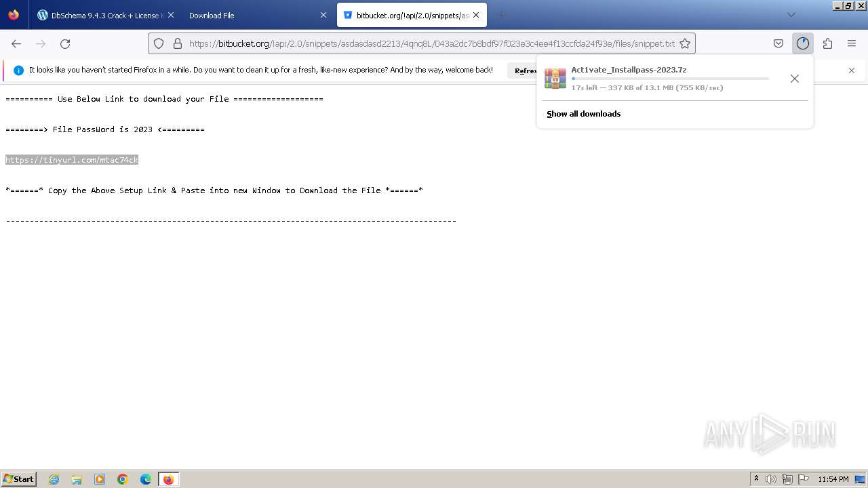Screen dimensions: 868x488
Task: Launch Google Chrome from taskbar
Action: pyautogui.click(x=123, y=479)
